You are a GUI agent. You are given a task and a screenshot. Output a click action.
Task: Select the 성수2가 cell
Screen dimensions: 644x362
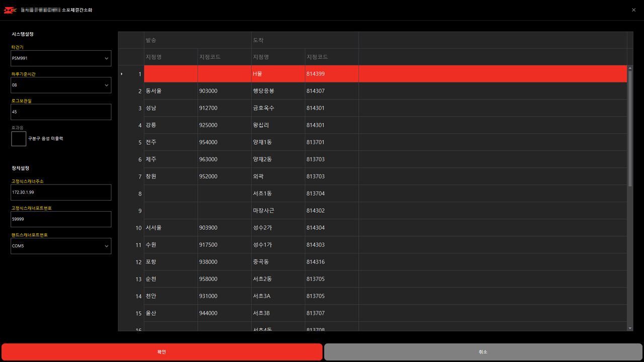click(278, 228)
